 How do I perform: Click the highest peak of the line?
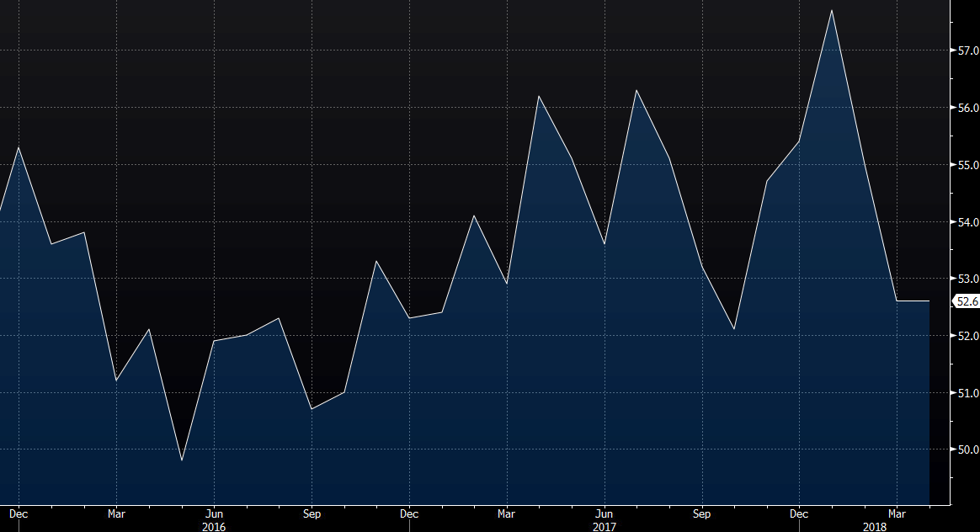click(x=831, y=11)
